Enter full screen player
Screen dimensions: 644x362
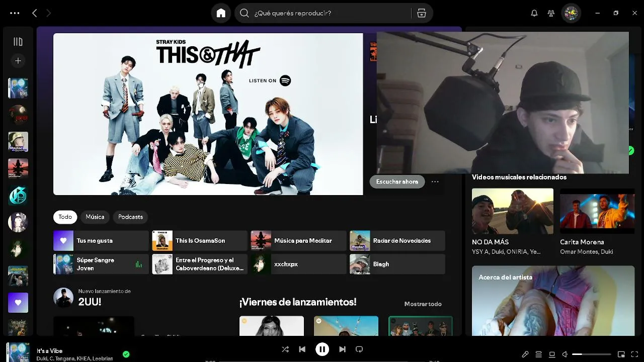(x=634, y=354)
